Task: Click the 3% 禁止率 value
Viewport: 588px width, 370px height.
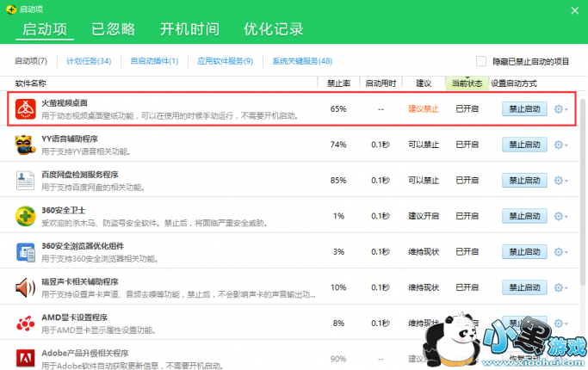Action: coord(338,252)
